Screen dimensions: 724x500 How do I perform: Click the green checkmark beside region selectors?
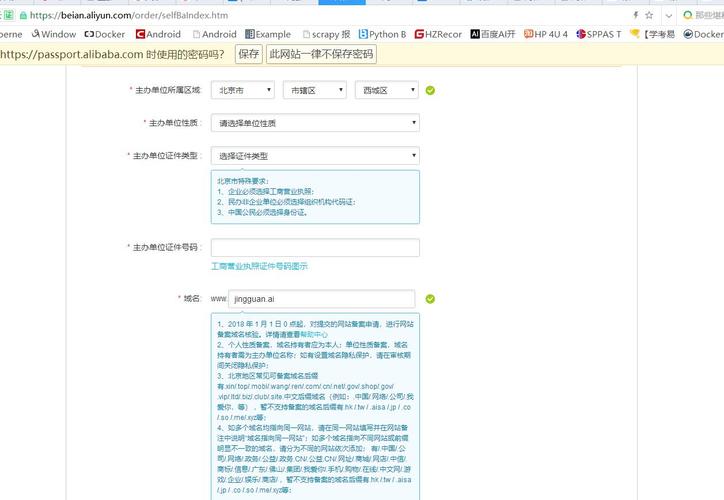[430, 90]
